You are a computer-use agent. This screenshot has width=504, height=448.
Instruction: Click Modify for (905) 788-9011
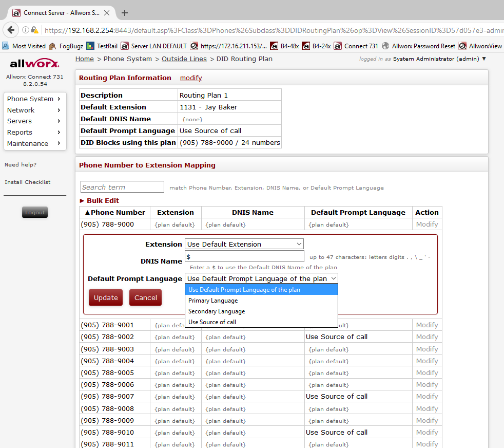(x=427, y=444)
